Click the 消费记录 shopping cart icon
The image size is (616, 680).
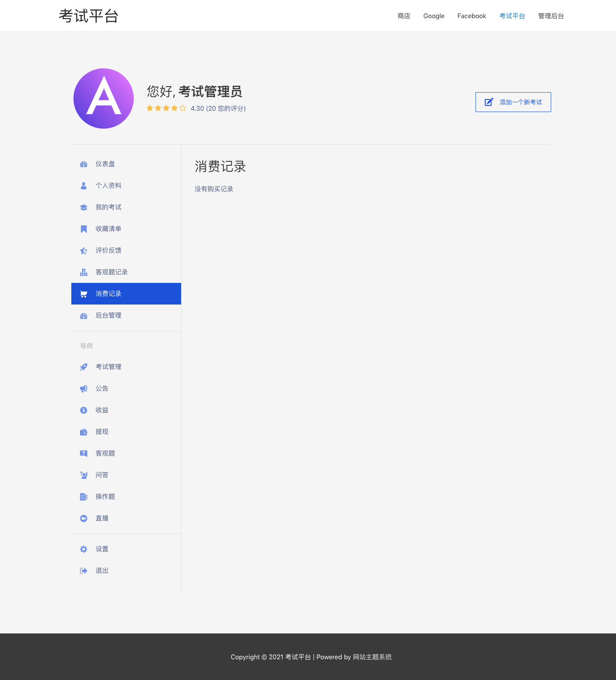point(84,294)
